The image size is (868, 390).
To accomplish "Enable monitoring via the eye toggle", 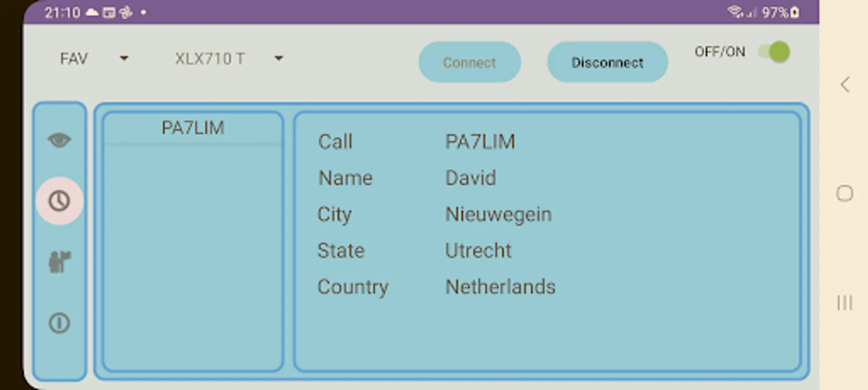I will [x=59, y=140].
